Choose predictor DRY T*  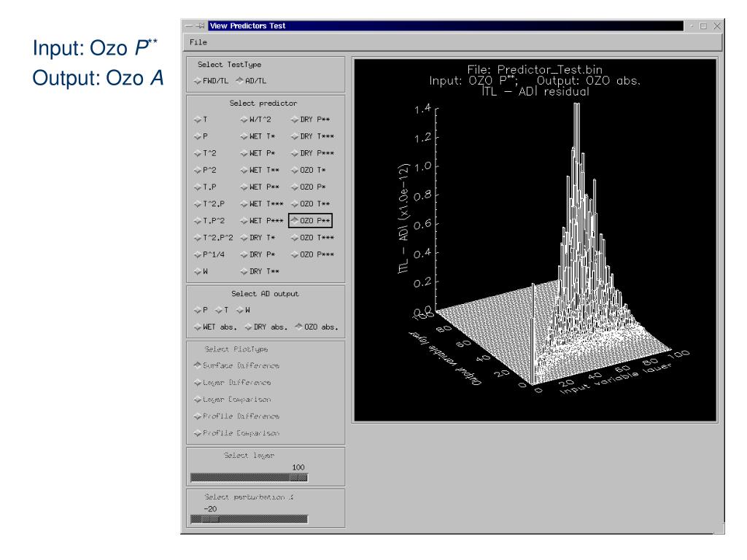258,238
